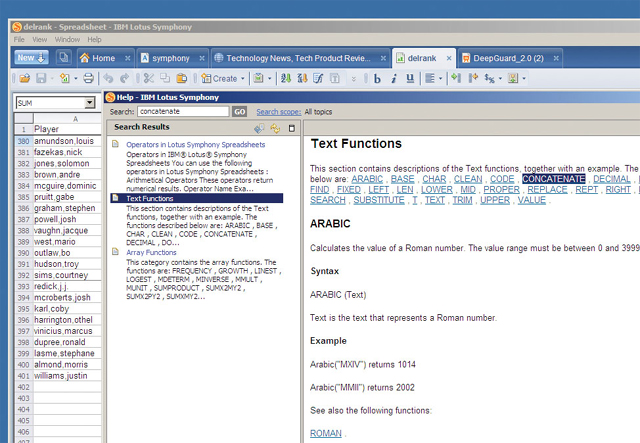The height and width of the screenshot is (443, 640).
Task: Click the text alignment icon
Action: [x=429, y=78]
